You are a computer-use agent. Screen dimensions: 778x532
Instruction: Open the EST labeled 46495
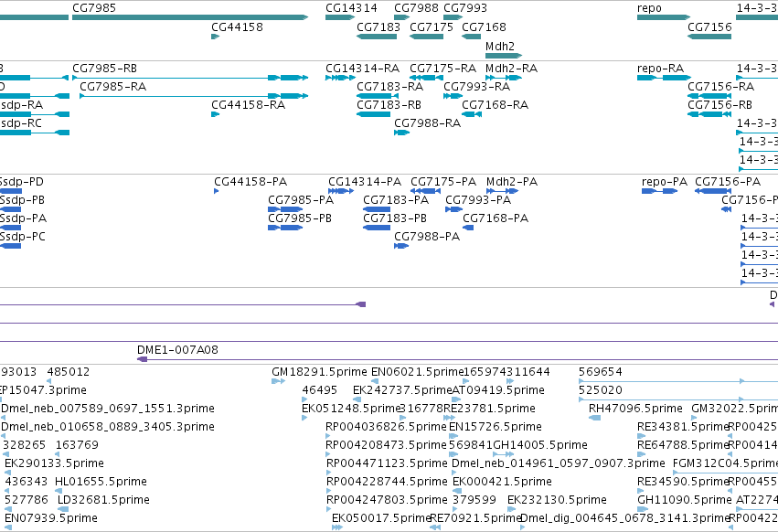coord(320,390)
